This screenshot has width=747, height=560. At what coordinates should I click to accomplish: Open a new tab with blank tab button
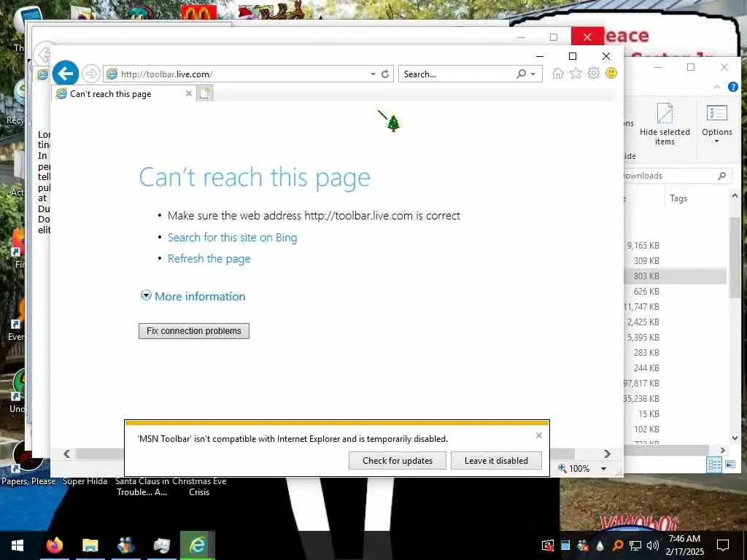coord(204,94)
